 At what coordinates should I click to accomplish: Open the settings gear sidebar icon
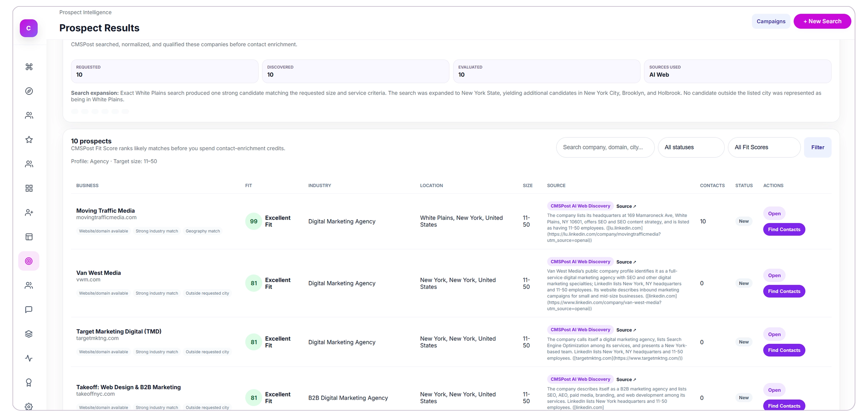click(29, 406)
